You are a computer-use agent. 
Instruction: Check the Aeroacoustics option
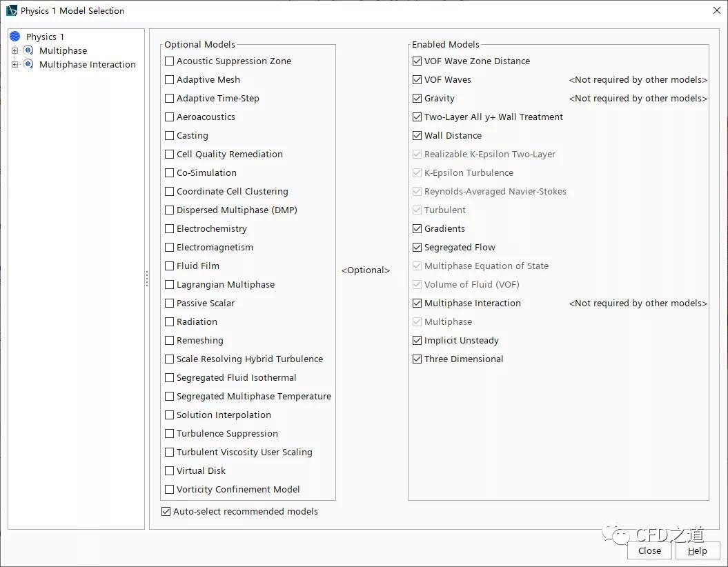[170, 117]
